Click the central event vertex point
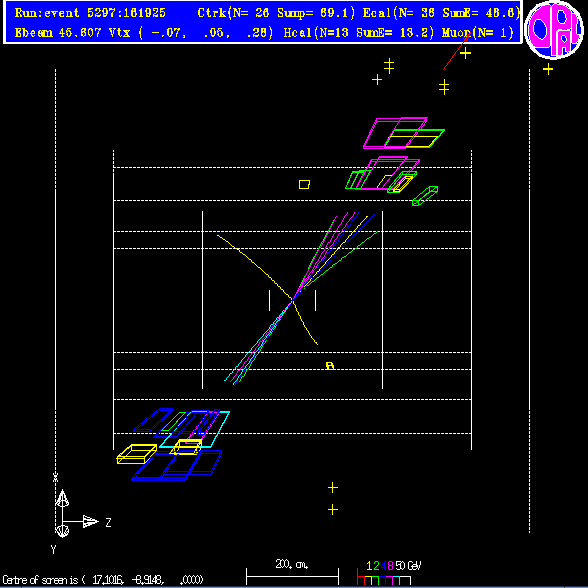 [x=292, y=301]
